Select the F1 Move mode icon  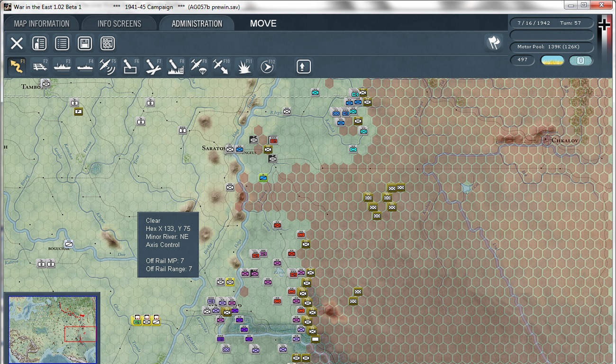click(x=17, y=66)
